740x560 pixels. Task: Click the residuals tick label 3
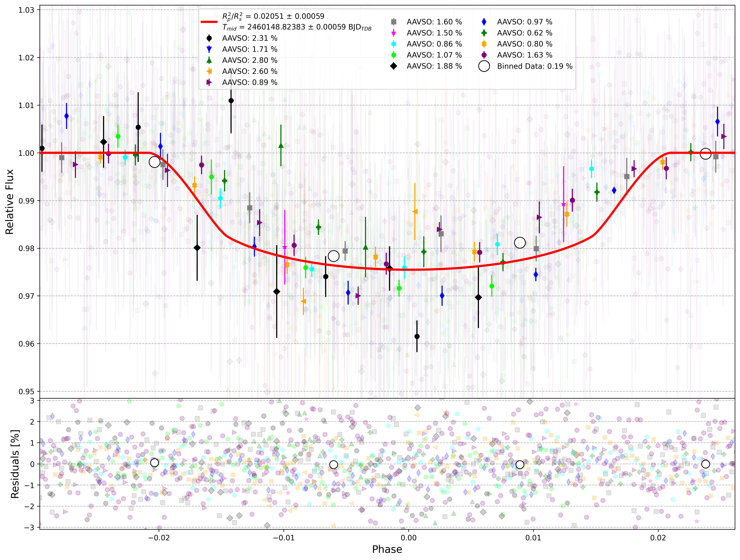(32, 401)
